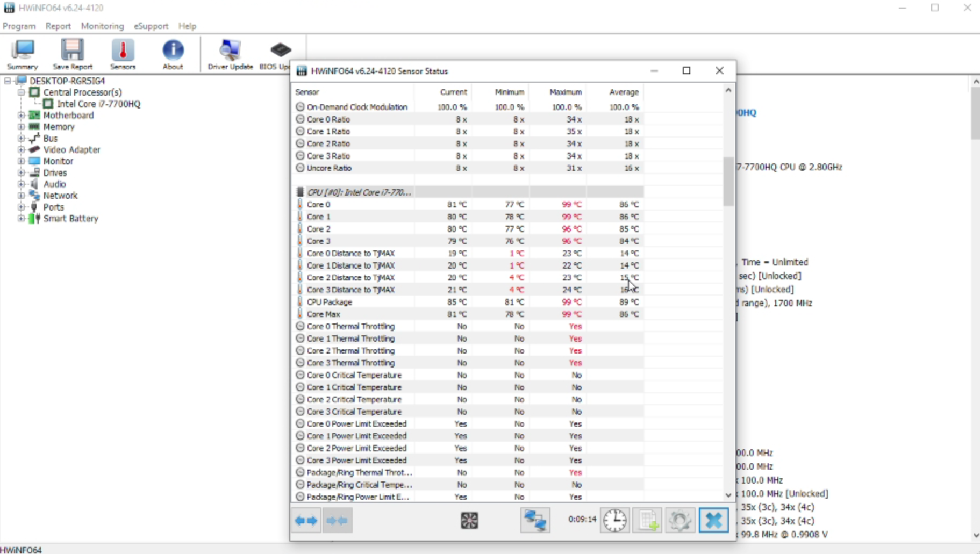Open the Summary toolbar icon
Viewport: 980px width, 554px height.
click(x=23, y=54)
